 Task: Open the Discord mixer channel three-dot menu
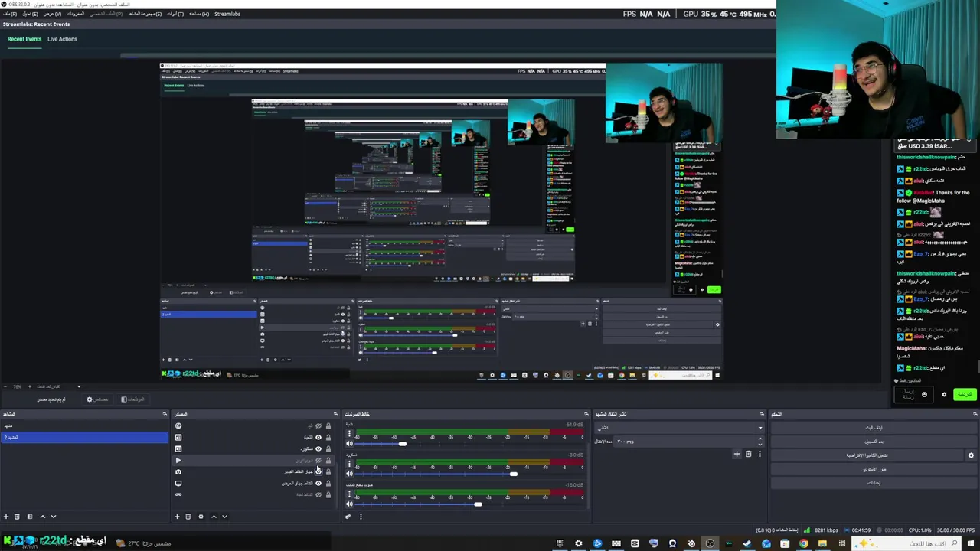click(350, 465)
